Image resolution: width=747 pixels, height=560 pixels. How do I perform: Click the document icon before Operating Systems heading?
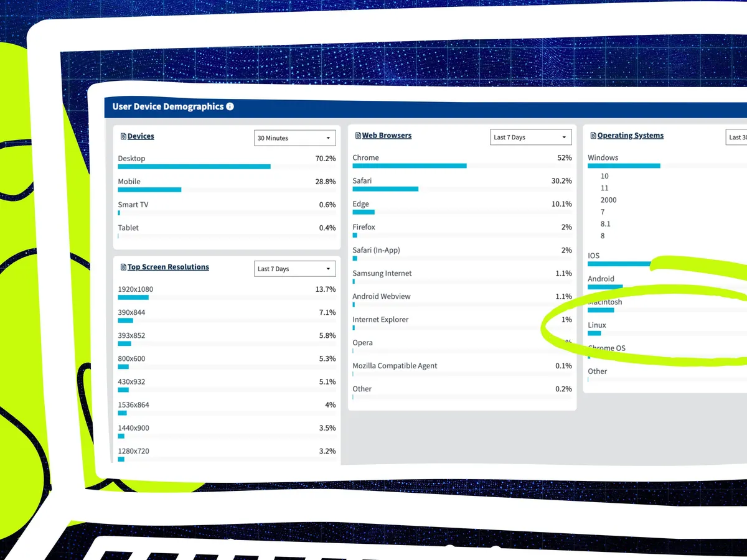593,136
